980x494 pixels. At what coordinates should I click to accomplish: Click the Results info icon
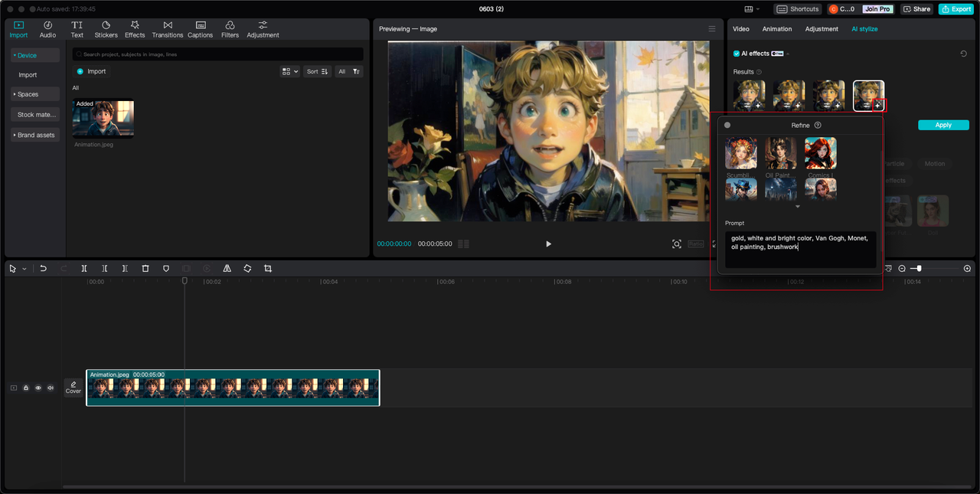(759, 72)
